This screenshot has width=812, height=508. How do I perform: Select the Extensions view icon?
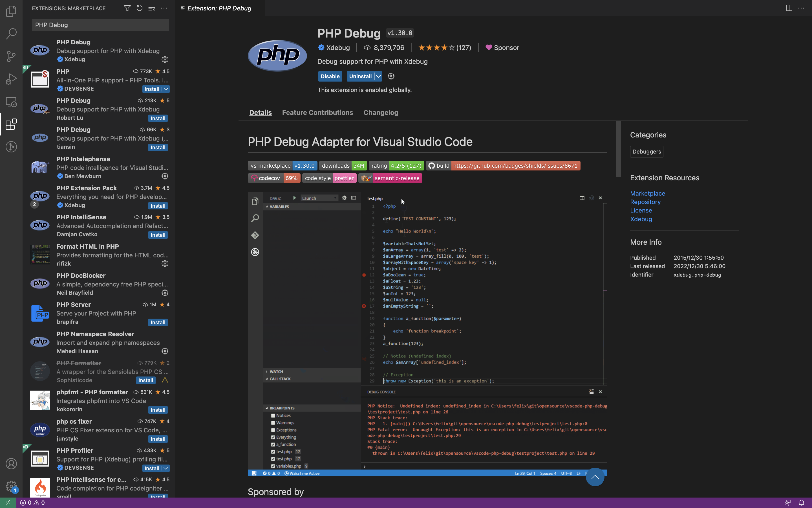coord(11,124)
